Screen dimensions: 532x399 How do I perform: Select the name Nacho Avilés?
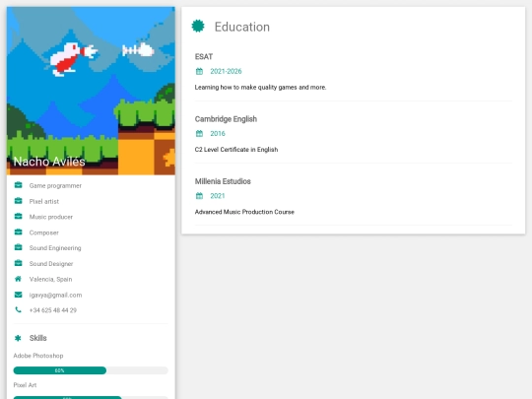49,162
